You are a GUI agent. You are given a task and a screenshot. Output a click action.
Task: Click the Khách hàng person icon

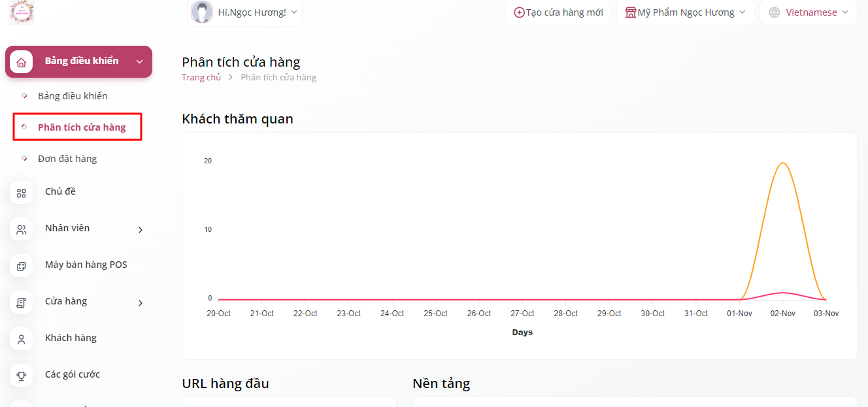click(x=22, y=339)
